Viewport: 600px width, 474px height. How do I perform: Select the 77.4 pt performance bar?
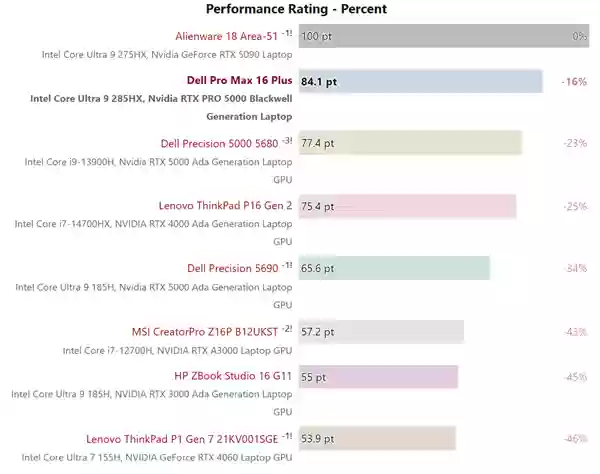click(410, 143)
